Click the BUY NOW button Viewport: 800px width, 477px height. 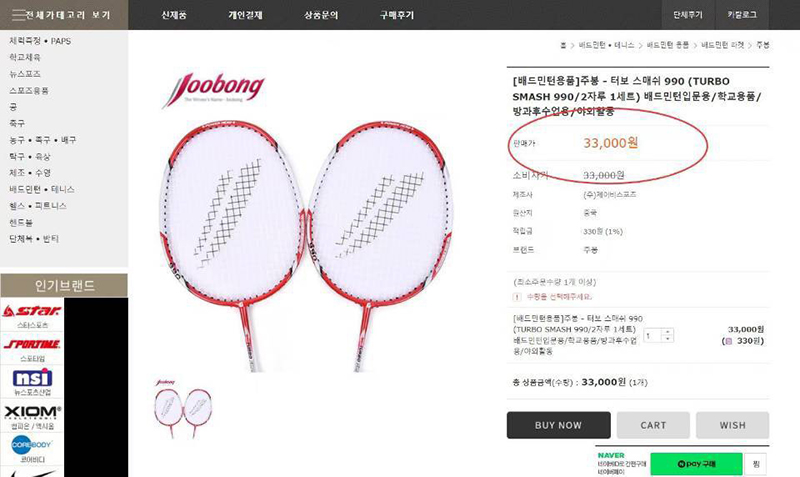coord(559,425)
